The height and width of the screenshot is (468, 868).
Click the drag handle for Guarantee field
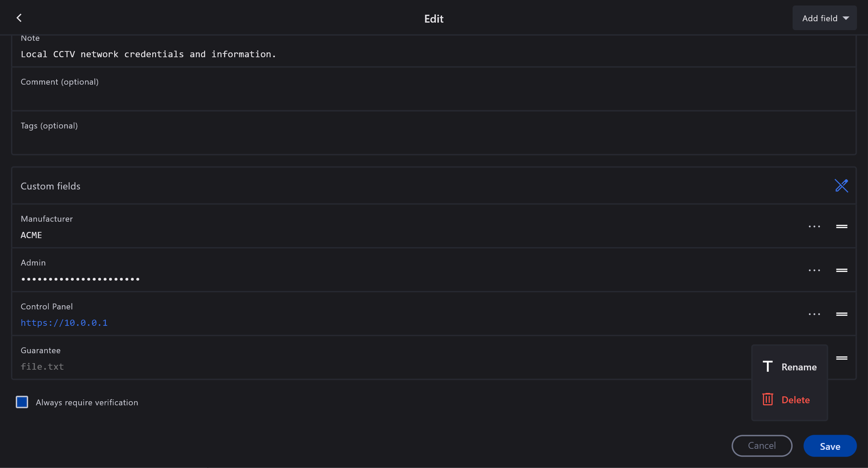click(842, 358)
